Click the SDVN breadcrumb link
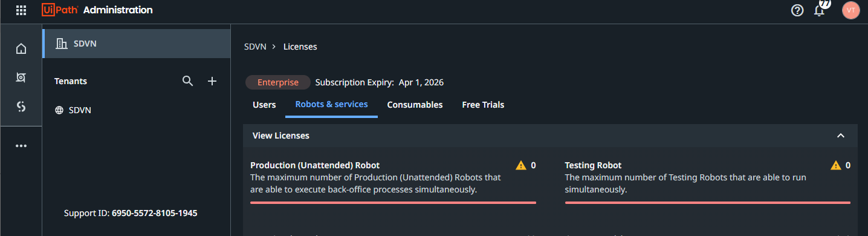The image size is (868, 236). tap(254, 47)
